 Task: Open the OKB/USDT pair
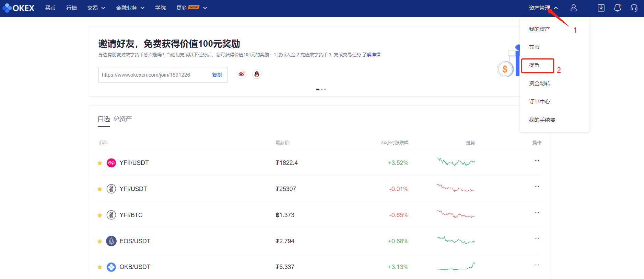[x=135, y=267]
